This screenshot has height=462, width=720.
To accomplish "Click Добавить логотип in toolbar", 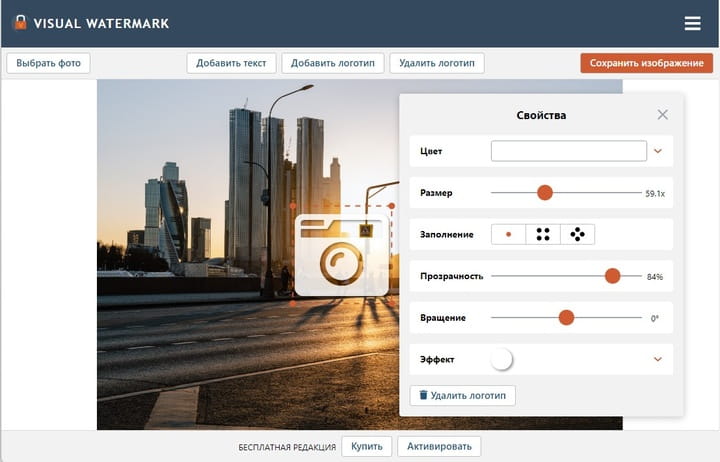I will 333,63.
